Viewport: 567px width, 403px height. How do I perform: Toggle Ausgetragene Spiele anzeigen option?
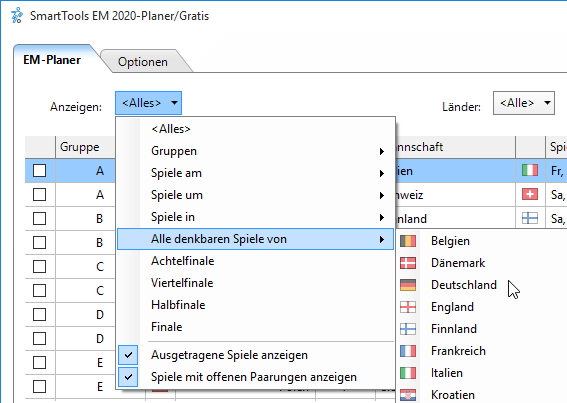point(255,355)
